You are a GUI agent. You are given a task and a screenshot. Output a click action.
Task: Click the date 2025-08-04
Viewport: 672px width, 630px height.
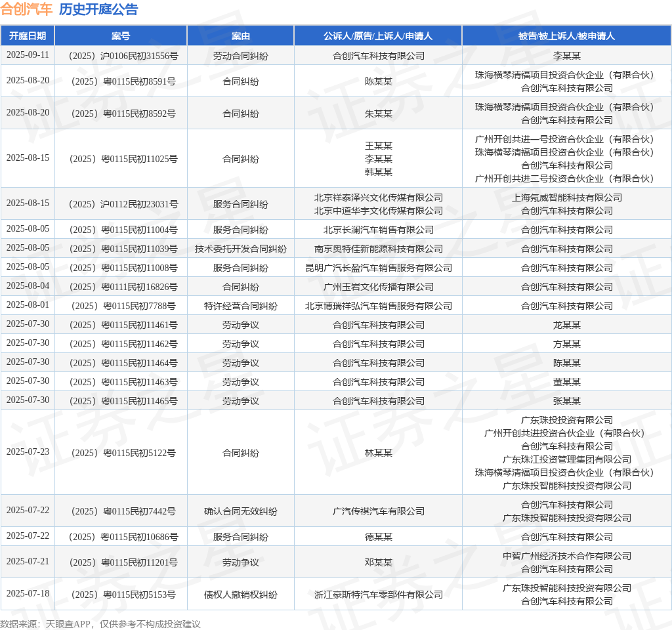coord(28,286)
